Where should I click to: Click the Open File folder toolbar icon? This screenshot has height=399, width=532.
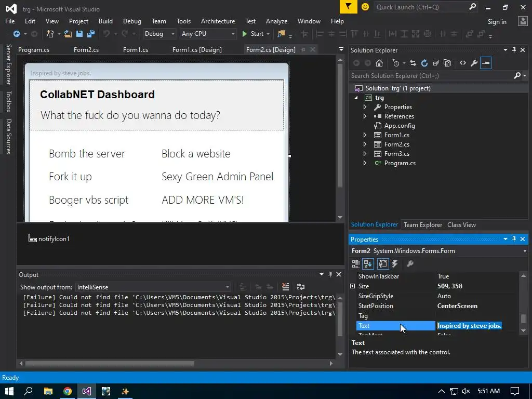(68, 34)
